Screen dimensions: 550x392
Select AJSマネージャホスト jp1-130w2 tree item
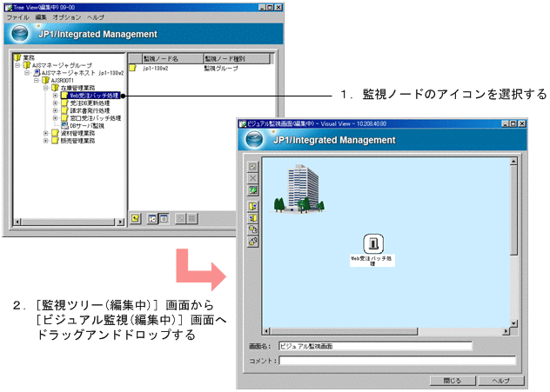coord(83,73)
